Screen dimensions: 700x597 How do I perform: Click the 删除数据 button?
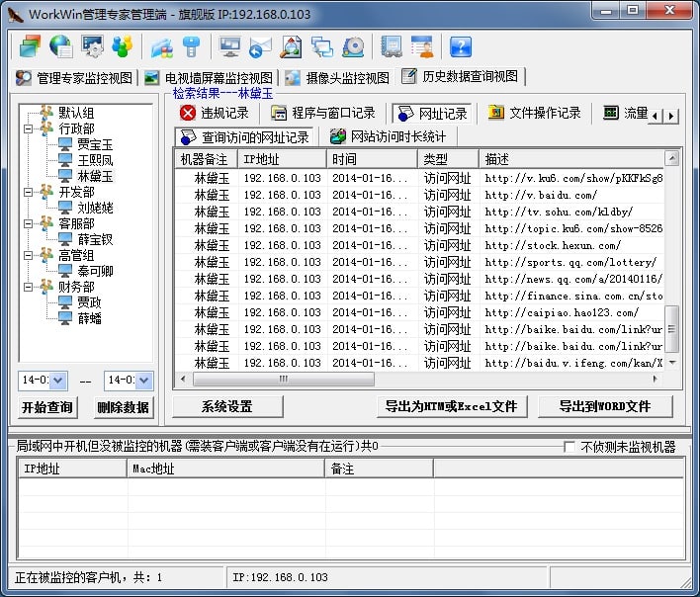pos(124,407)
